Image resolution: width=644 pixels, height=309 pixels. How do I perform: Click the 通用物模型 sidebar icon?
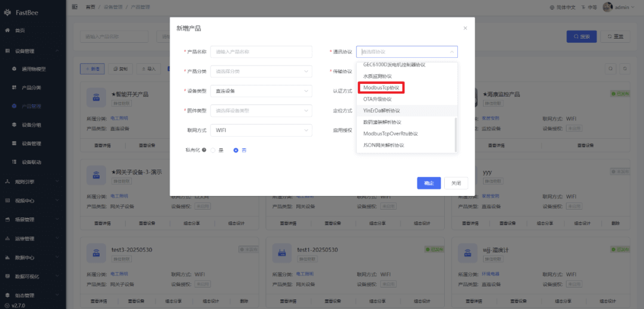[x=14, y=69]
